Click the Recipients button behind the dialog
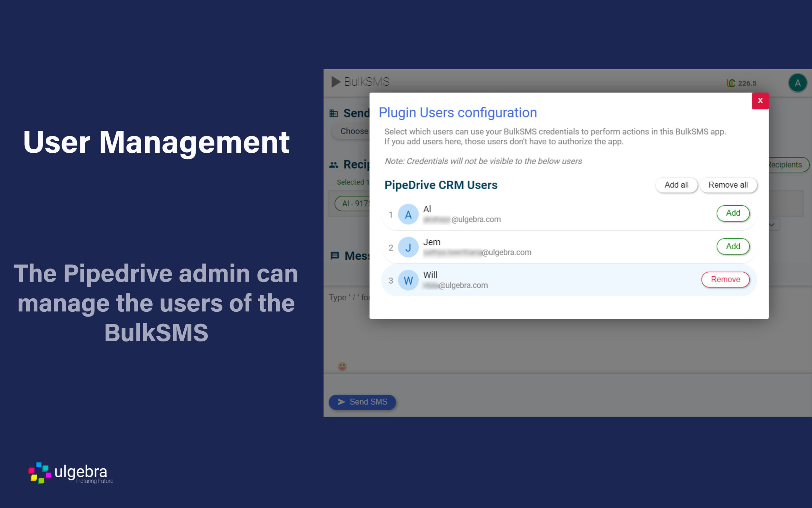 pyautogui.click(x=788, y=165)
